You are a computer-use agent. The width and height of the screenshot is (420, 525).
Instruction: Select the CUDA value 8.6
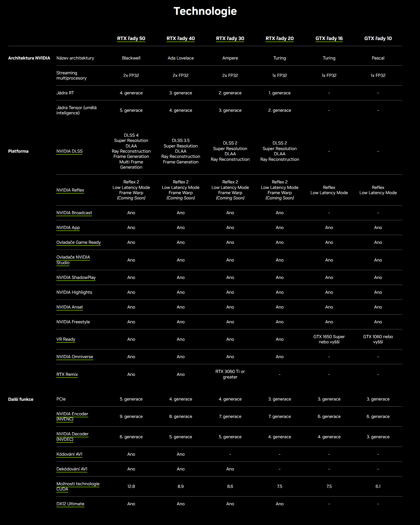(x=230, y=486)
